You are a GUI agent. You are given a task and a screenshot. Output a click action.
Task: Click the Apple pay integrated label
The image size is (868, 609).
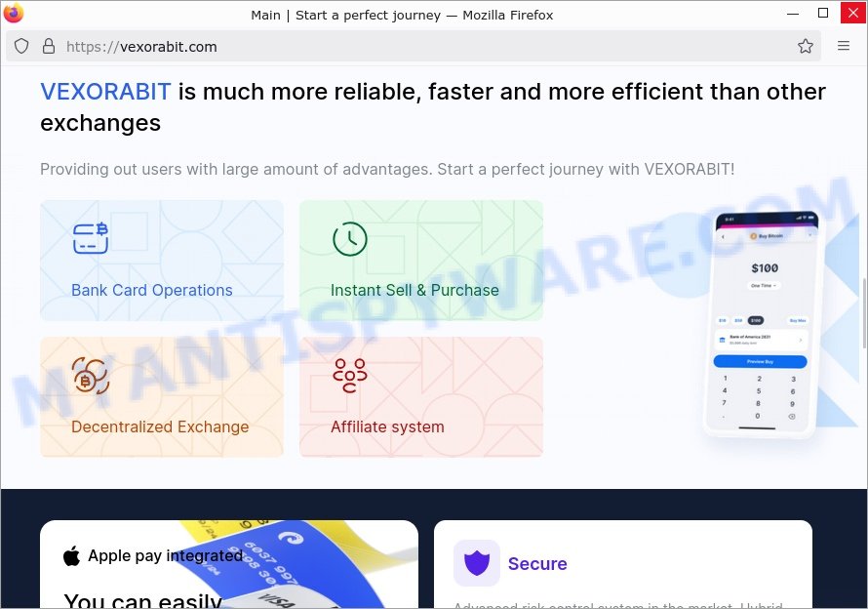(x=165, y=555)
